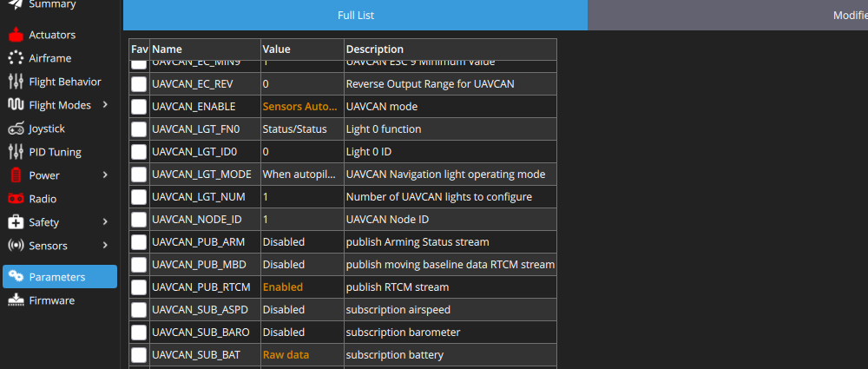This screenshot has height=369, width=868.
Task: Open the Summary page via paper-plane icon
Action: pyautogui.click(x=16, y=4)
